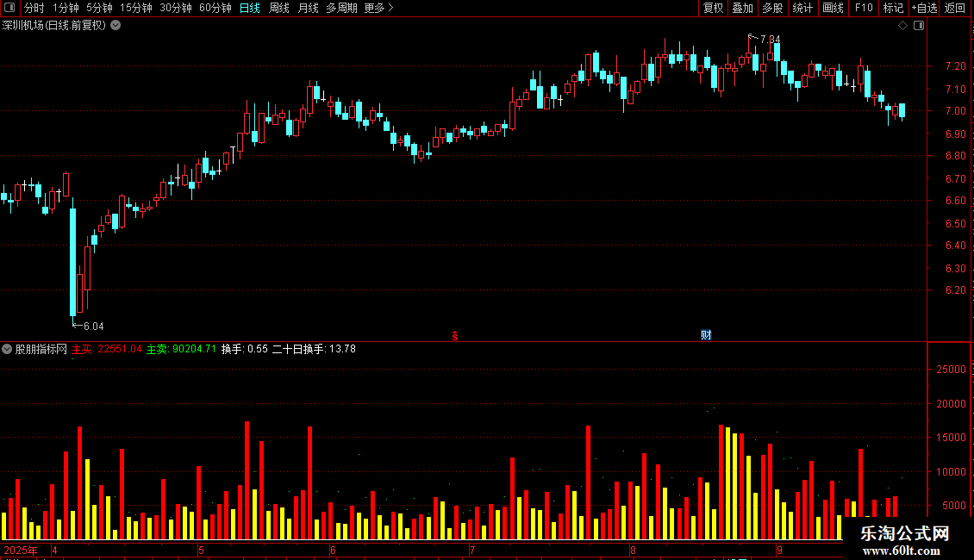The height and width of the screenshot is (560, 974).
Task: Click month 5 on time axis
Action: coord(201,550)
